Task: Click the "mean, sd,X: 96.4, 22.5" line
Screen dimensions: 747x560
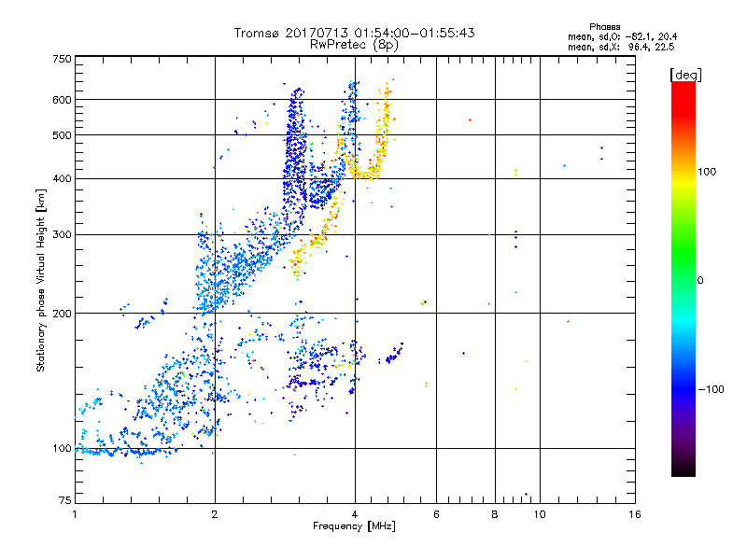Action: 621,47
